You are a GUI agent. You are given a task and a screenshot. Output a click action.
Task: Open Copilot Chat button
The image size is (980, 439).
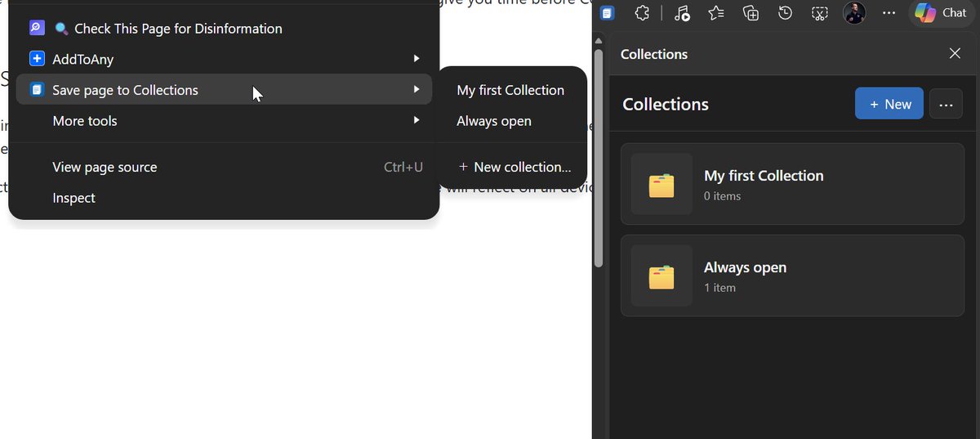941,13
